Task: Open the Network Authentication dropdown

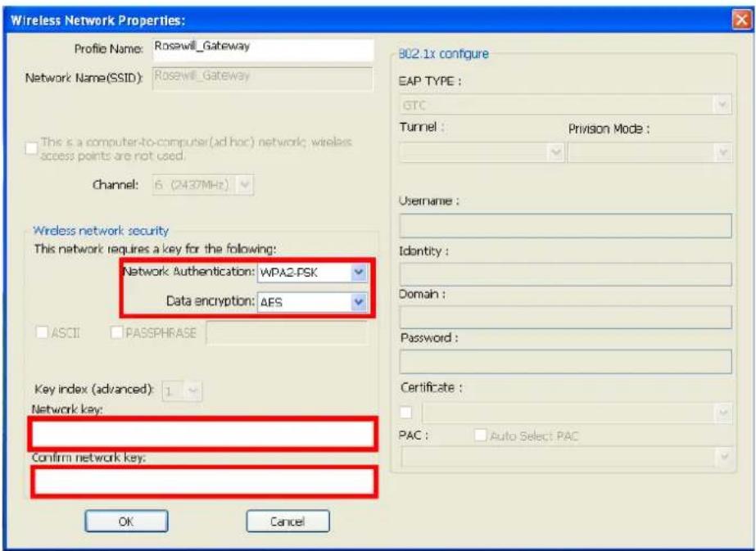Action: click(311, 273)
